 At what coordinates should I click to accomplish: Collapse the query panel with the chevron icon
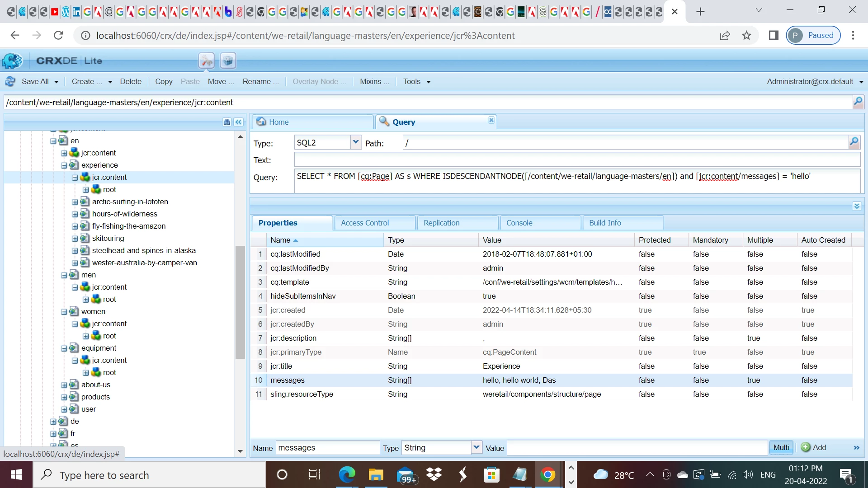[x=857, y=206]
